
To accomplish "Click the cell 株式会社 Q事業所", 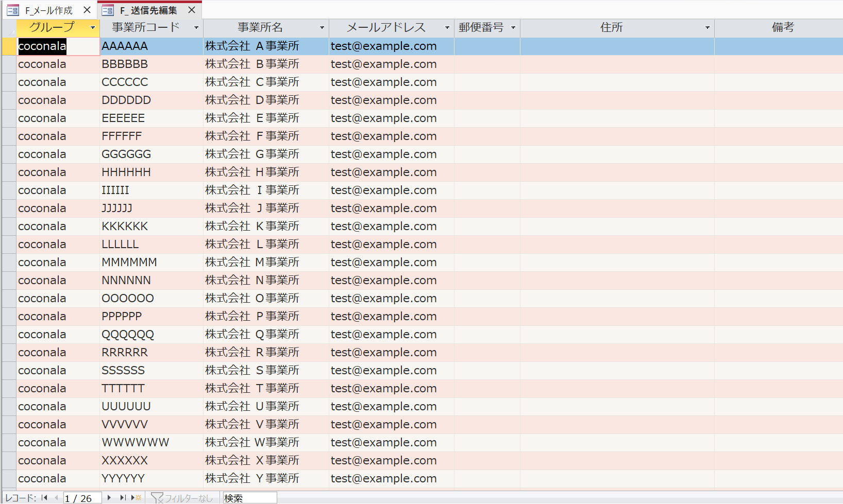I will pos(266,335).
